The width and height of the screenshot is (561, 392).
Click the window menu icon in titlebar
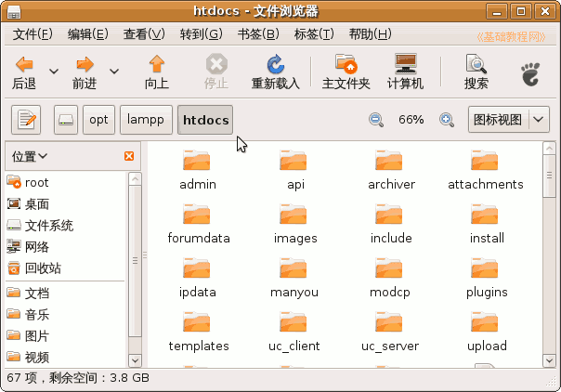(x=14, y=12)
